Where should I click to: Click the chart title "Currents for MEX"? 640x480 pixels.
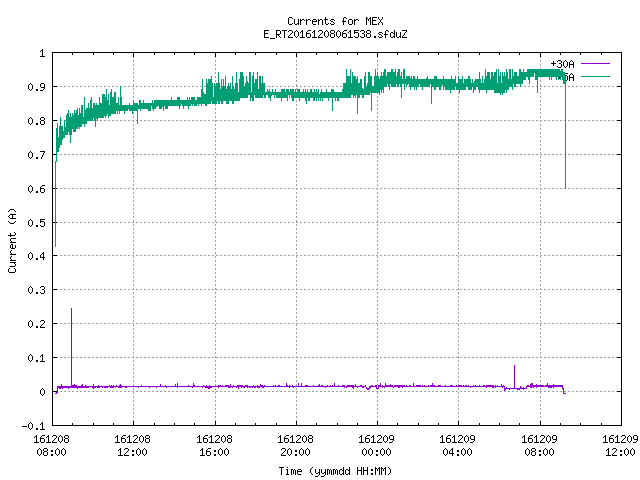335,21
